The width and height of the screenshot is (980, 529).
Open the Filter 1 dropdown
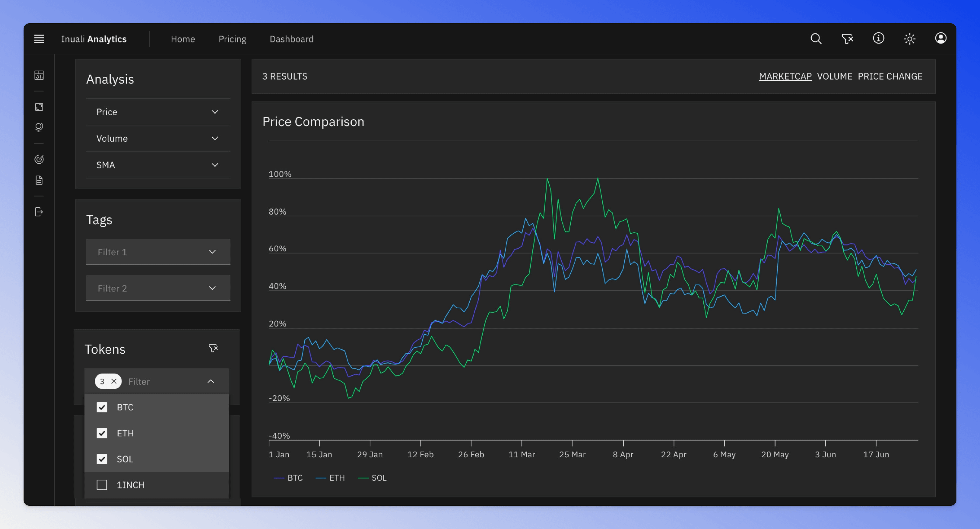[158, 252]
